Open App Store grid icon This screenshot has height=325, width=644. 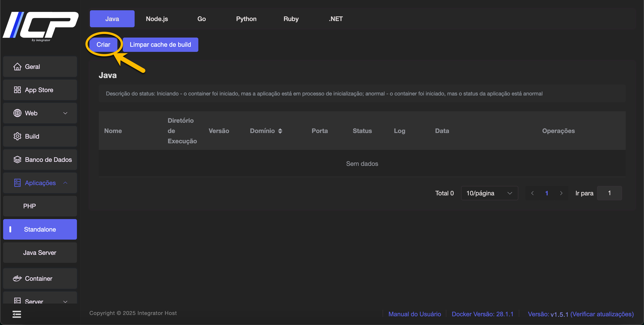coord(17,90)
